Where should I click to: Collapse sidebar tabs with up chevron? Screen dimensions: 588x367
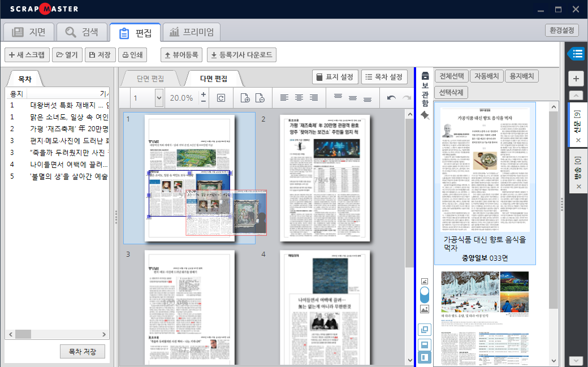(576, 96)
